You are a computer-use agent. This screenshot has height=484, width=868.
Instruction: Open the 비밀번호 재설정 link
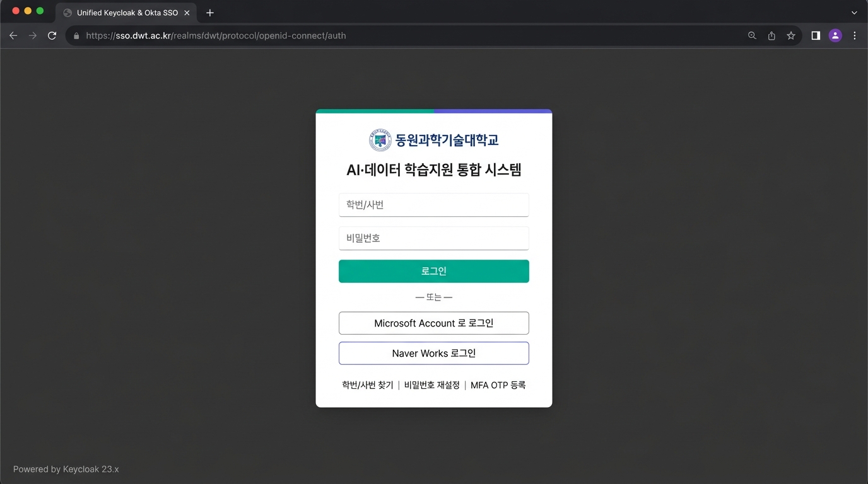point(432,385)
